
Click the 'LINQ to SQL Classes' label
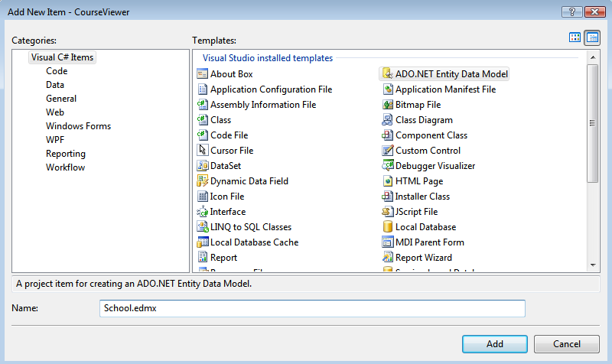click(251, 226)
